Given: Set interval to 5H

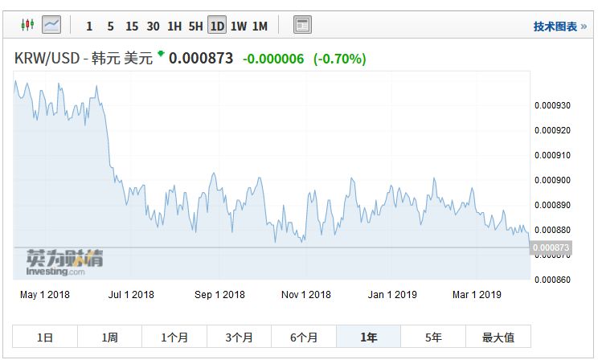Looking at the screenshot, I should [x=195, y=27].
